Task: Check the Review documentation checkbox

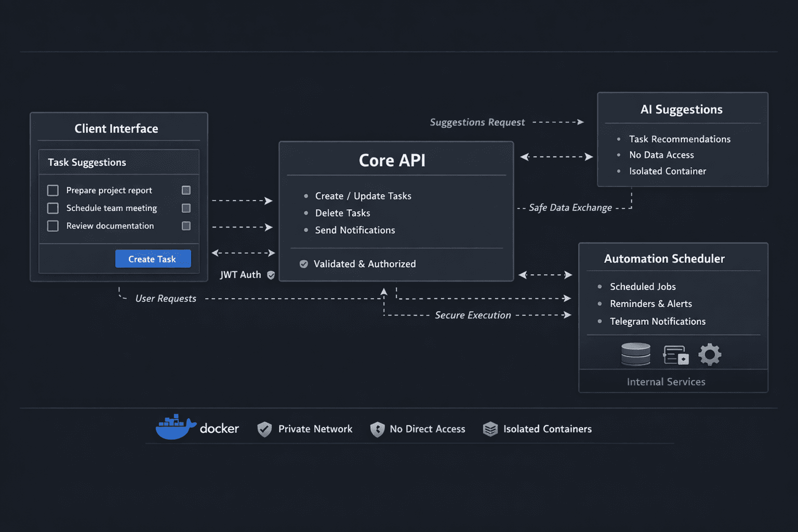Action: tap(52, 226)
